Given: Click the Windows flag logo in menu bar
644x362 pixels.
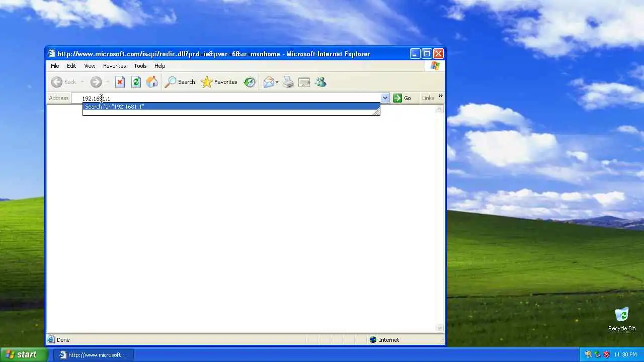Looking at the screenshot, I should 435,66.
